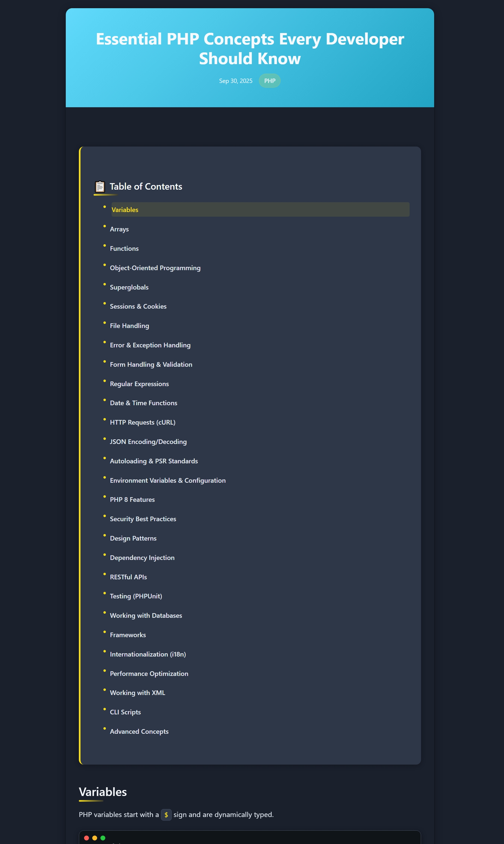Click the Sep 30, 2025 date label
Screen dimensions: 504x844
[x=235, y=80]
